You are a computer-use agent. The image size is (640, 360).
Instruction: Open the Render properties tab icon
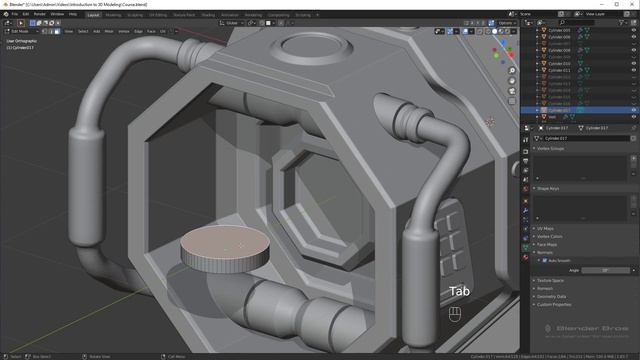click(526, 151)
